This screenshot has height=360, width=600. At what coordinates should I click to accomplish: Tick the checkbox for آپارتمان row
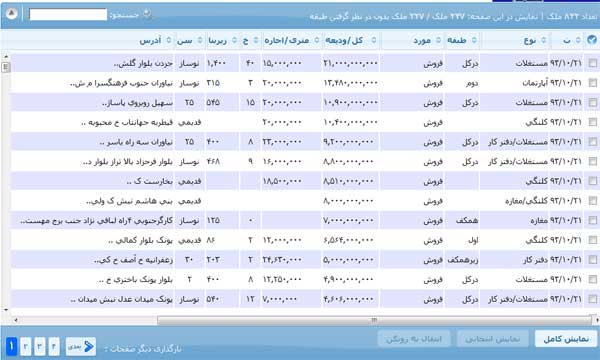coord(593,83)
